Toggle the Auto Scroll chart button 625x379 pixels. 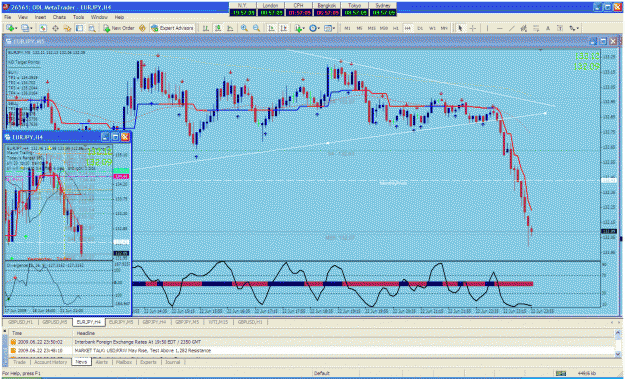point(271,28)
